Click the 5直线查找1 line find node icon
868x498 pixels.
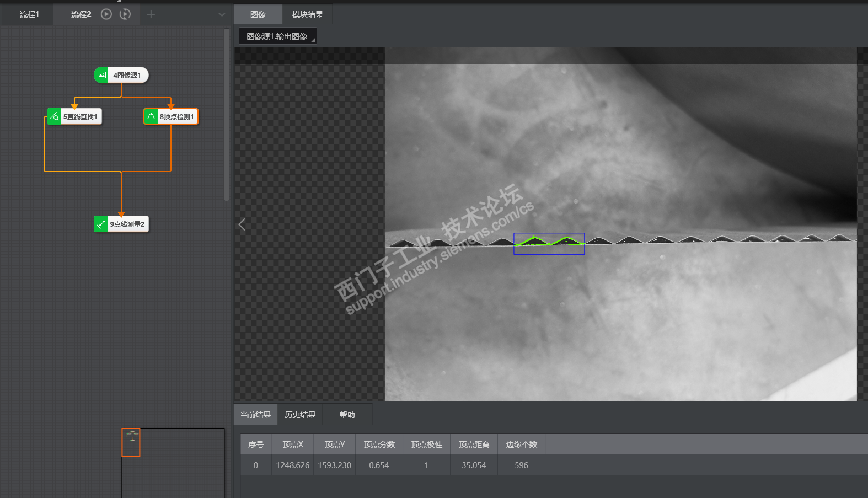pos(54,117)
